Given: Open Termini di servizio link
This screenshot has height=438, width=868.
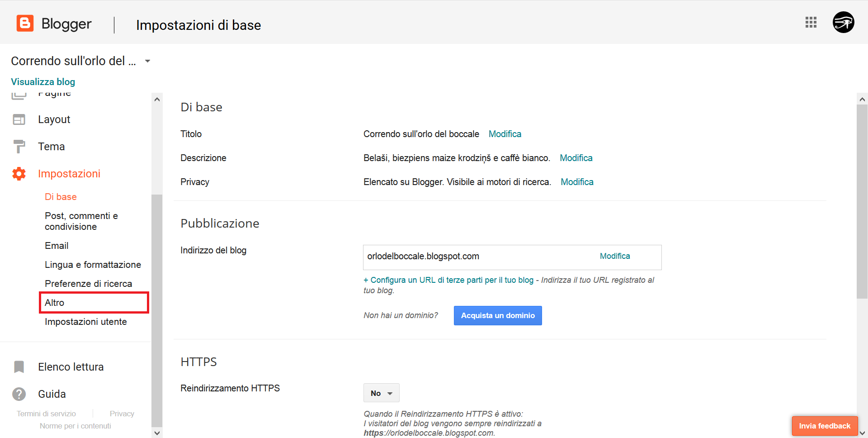Looking at the screenshot, I should pyautogui.click(x=46, y=414).
